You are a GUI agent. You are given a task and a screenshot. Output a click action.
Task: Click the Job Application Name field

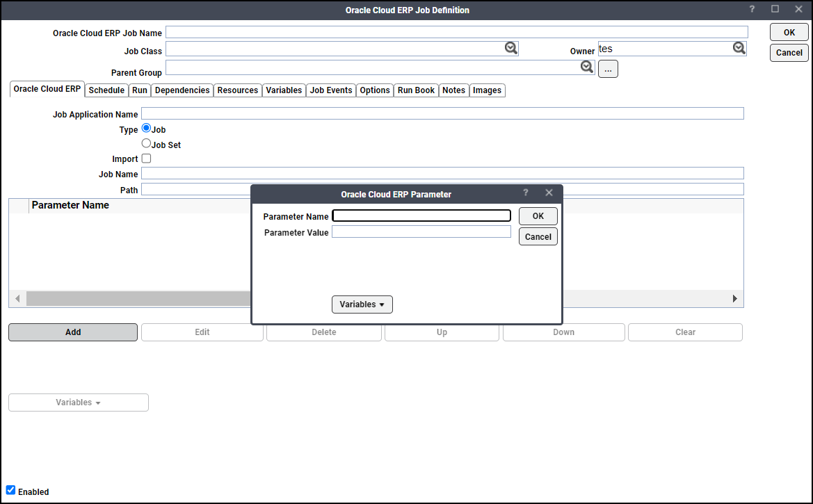[443, 113]
